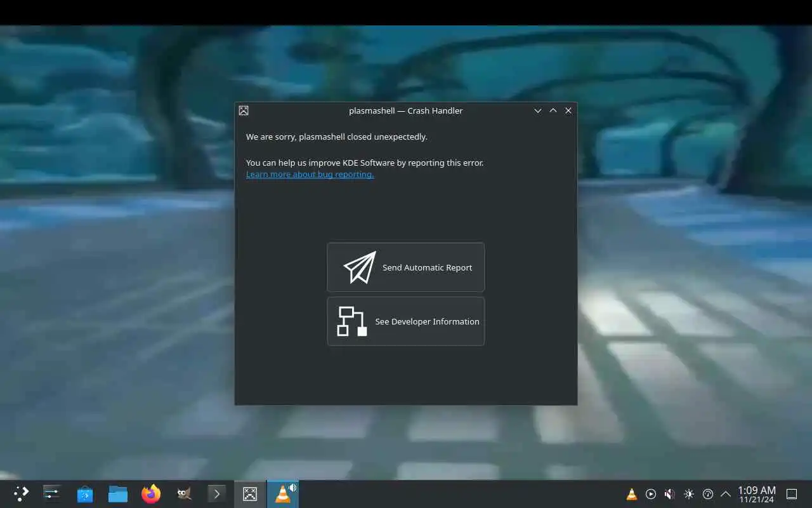Click the help improve KDE Software text
Screen dimensions: 812x508
[x=365, y=163]
